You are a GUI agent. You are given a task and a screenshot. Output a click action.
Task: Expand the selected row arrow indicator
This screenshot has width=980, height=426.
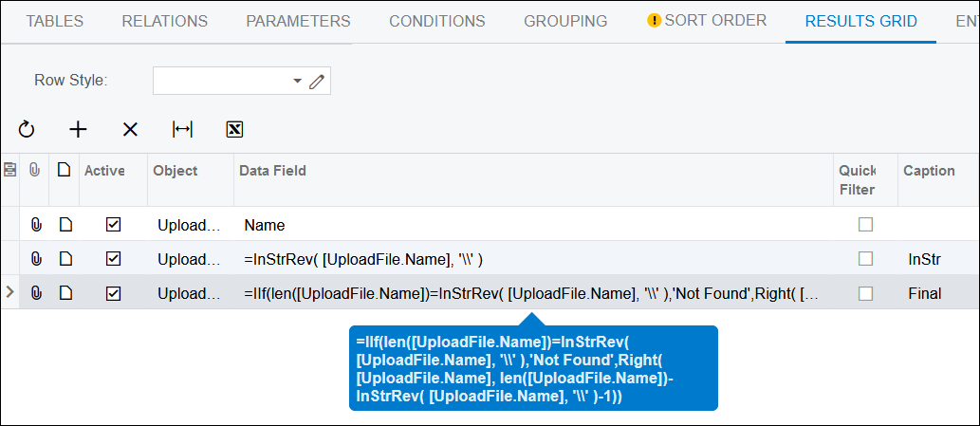[9, 292]
